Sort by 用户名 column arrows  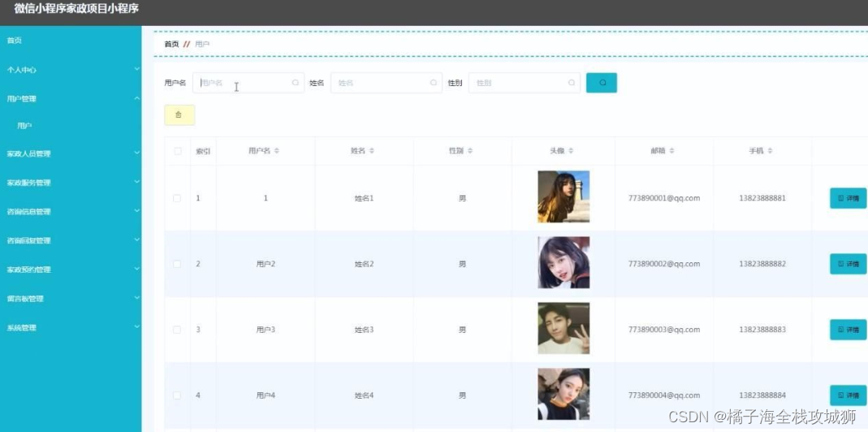point(277,151)
